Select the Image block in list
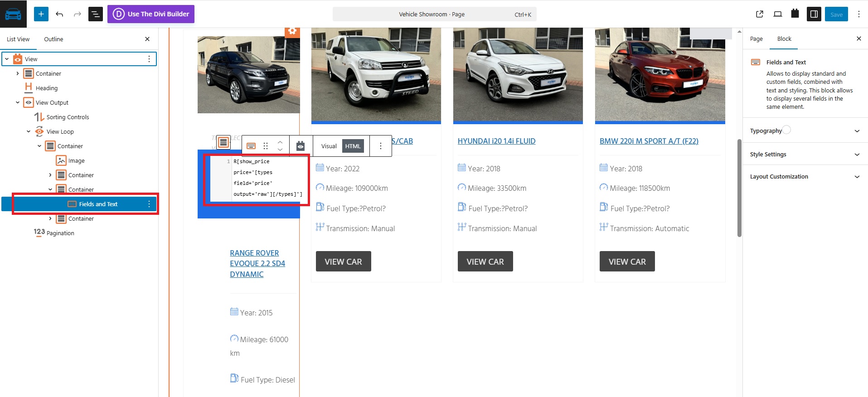Image resolution: width=868 pixels, height=397 pixels. tap(76, 160)
